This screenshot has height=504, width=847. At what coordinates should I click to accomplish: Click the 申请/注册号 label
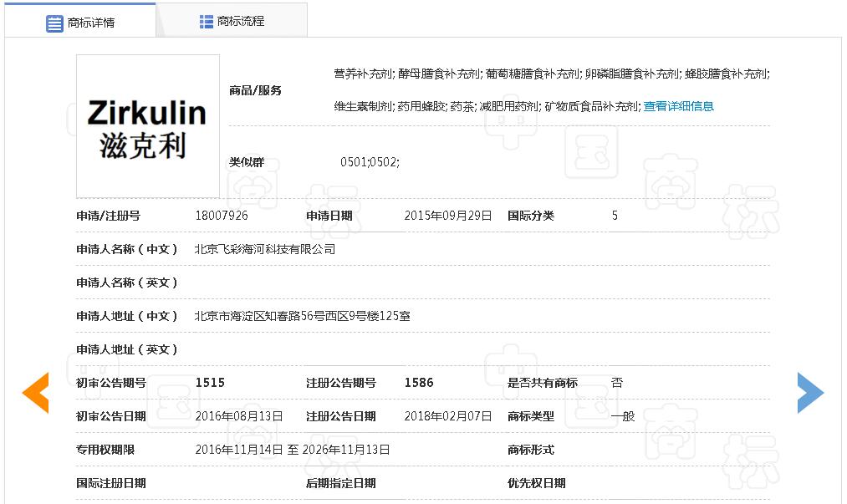coord(108,216)
